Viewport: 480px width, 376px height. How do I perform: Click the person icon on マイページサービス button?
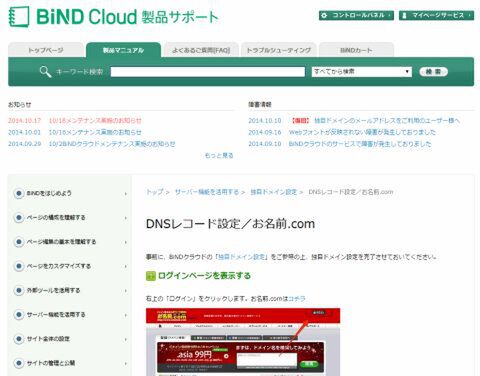point(404,15)
